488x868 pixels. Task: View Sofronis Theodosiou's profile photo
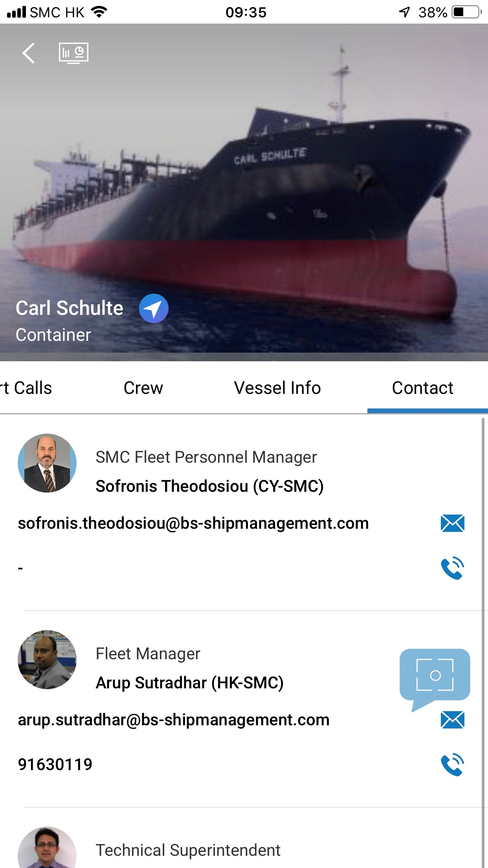47,463
